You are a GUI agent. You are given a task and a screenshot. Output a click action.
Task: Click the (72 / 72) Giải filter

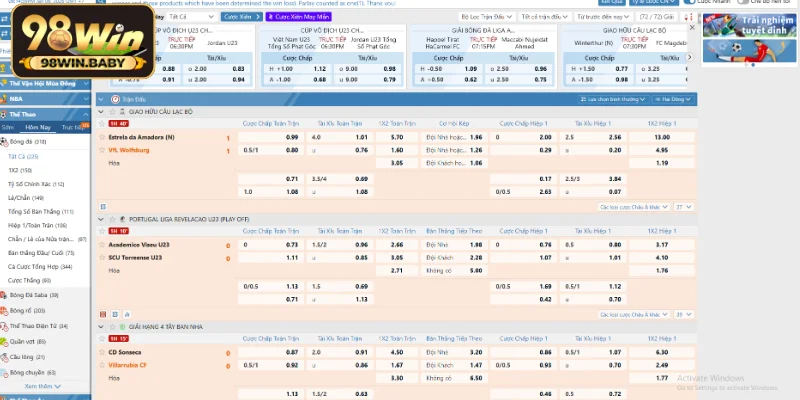pos(657,17)
